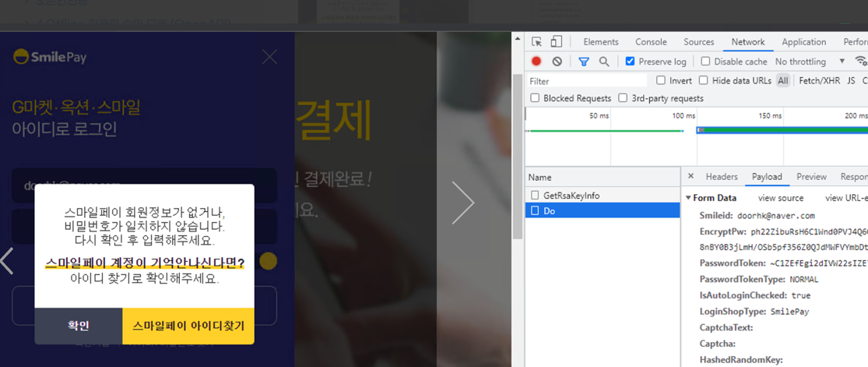Click the EncryptPw field label
This screenshot has width=868, height=367.
[x=723, y=231]
